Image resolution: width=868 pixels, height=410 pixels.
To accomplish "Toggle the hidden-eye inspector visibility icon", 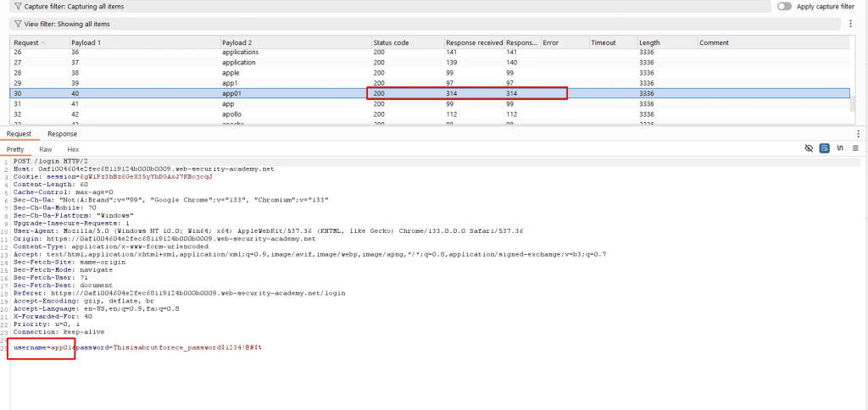I will [808, 148].
